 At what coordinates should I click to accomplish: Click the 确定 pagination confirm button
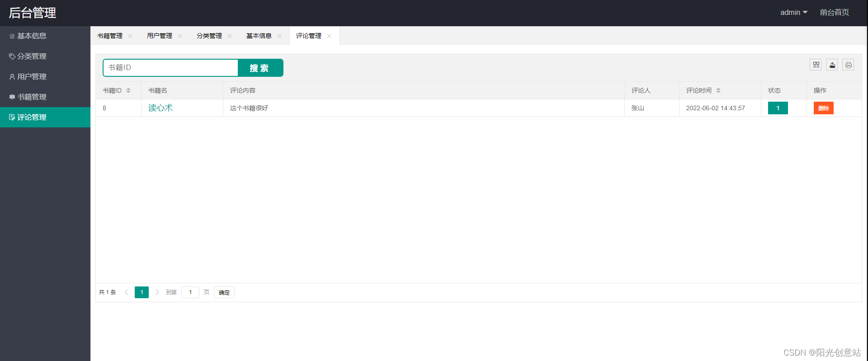224,292
